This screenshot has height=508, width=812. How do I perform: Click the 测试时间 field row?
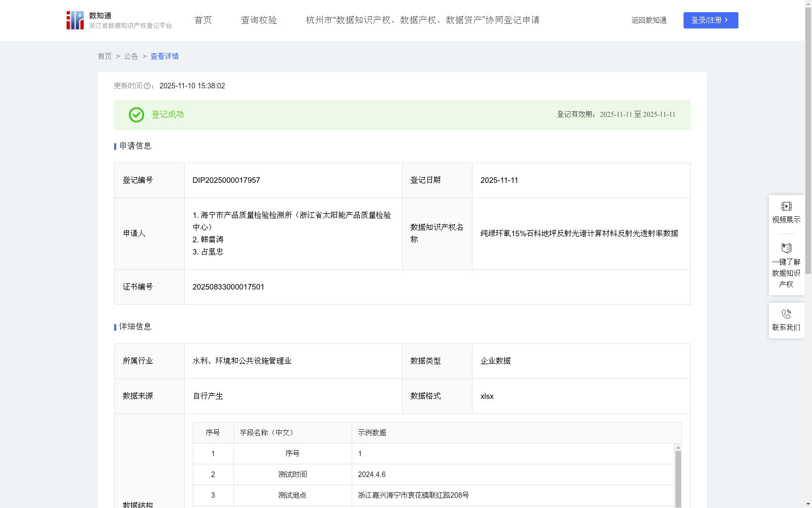[433, 474]
